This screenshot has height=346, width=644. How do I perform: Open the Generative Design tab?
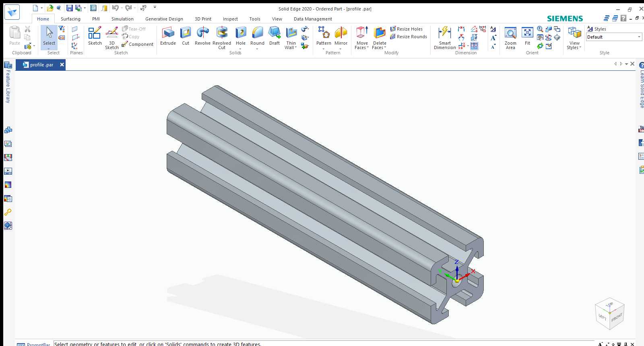click(x=164, y=19)
